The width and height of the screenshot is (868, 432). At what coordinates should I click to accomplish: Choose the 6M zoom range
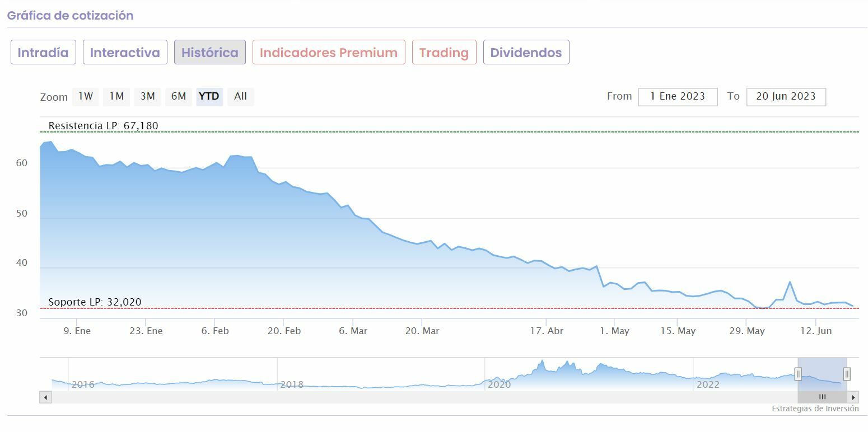[179, 96]
